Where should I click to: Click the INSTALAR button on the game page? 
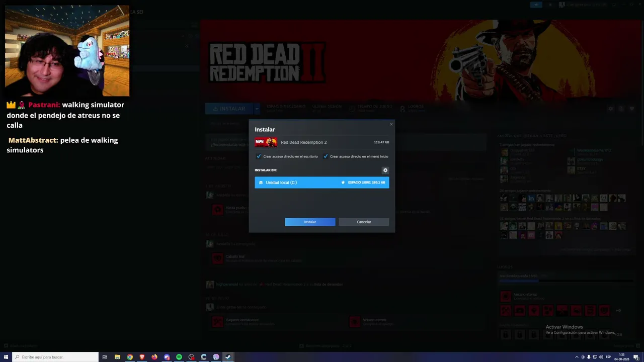click(229, 109)
